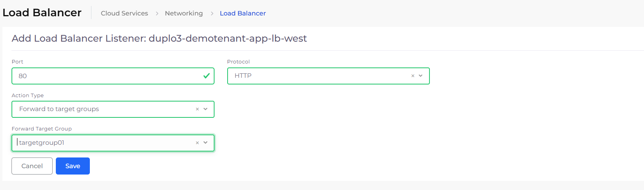Image resolution: width=644 pixels, height=190 pixels.
Task: Go to Networking breadcrumb
Action: pyautogui.click(x=184, y=13)
